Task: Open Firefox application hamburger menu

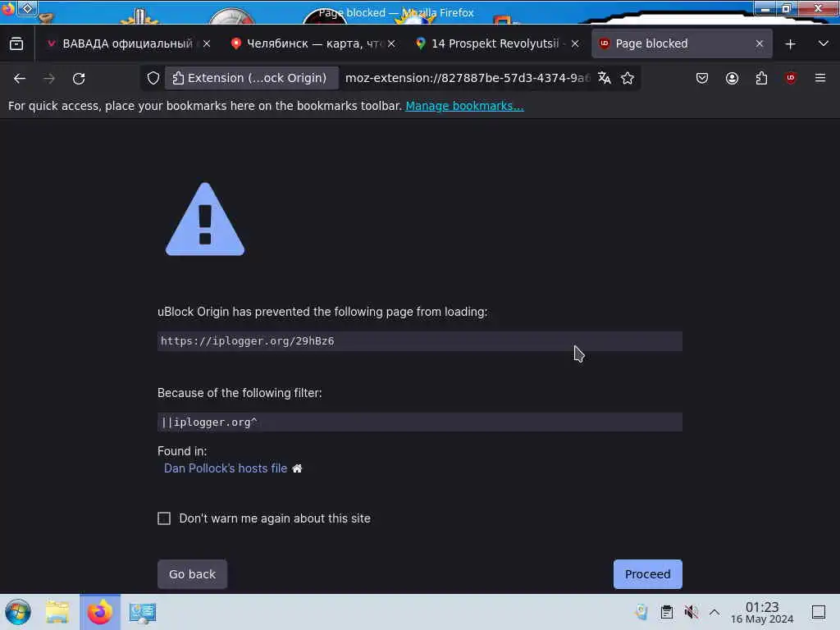Action: point(820,78)
